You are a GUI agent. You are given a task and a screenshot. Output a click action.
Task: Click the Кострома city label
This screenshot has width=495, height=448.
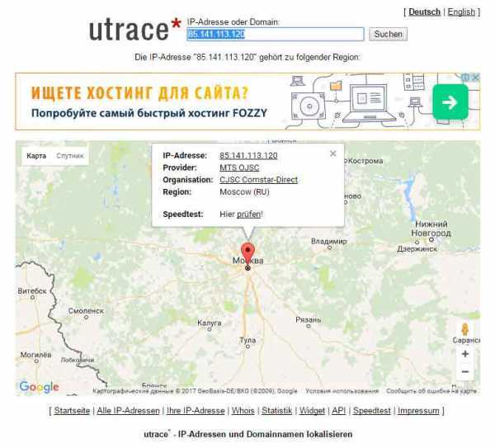coord(365,161)
